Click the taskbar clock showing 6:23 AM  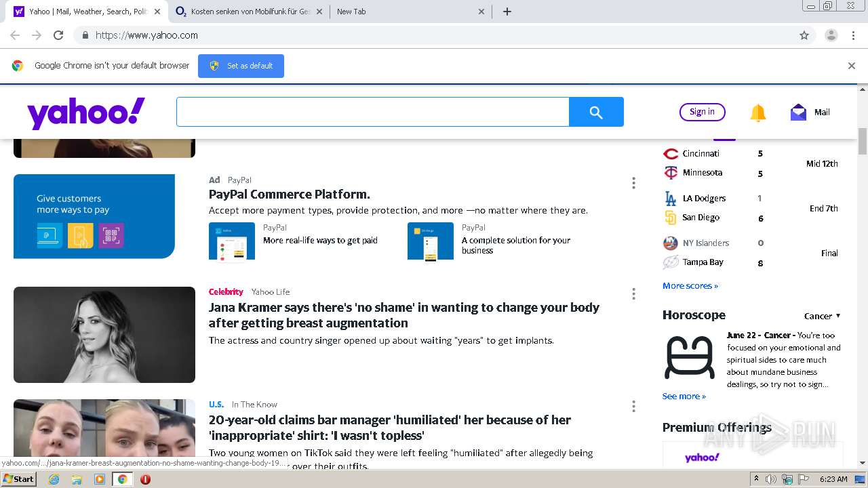[833, 479]
